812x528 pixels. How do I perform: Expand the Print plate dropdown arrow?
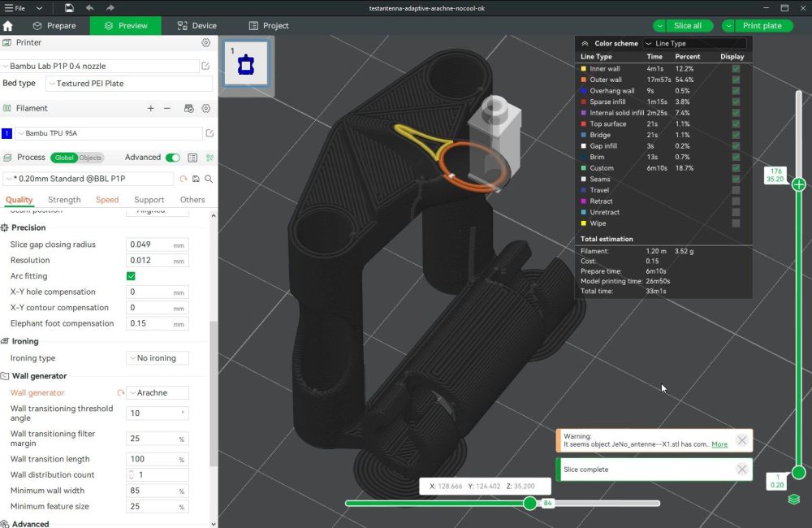click(x=728, y=26)
